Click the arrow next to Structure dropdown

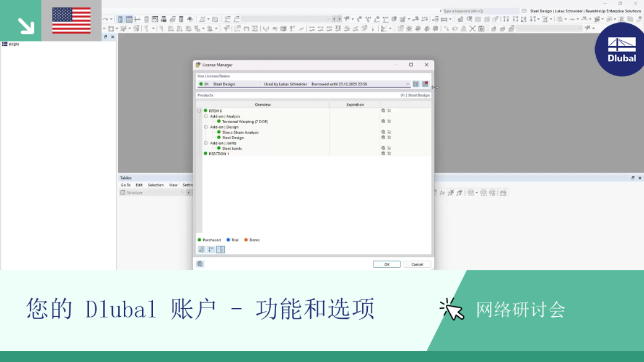(x=189, y=193)
